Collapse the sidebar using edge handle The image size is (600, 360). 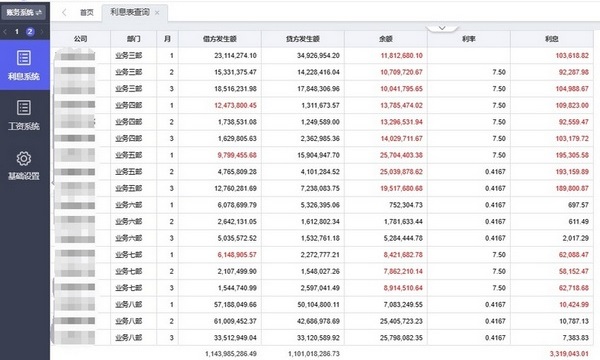click(x=52, y=183)
